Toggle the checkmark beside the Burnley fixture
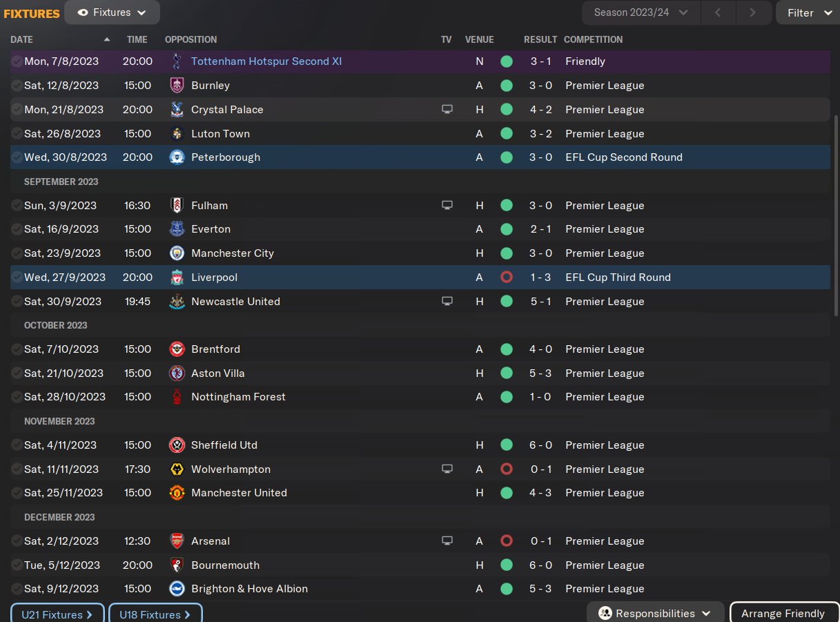Screen dimensions: 840x622 tap(17, 86)
